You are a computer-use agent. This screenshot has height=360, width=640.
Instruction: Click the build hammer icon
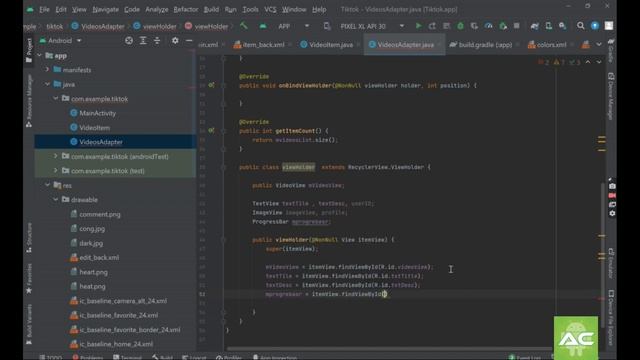[x=244, y=26]
